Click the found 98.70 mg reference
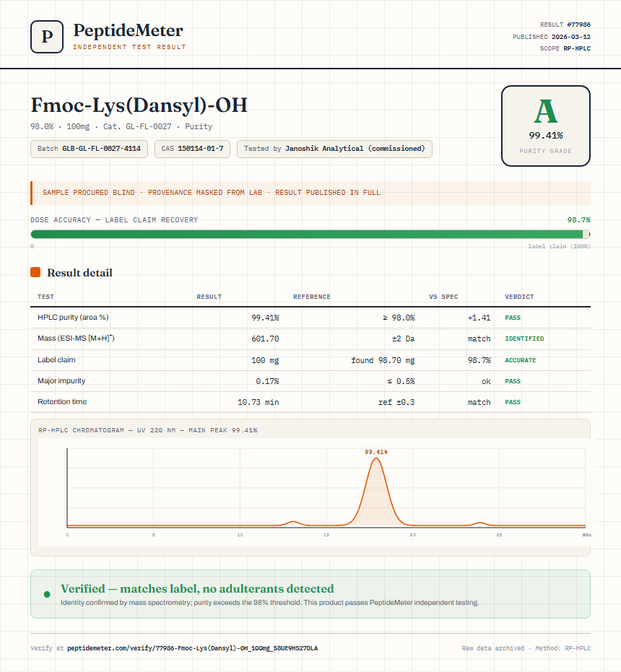The height and width of the screenshot is (672, 621). click(383, 360)
